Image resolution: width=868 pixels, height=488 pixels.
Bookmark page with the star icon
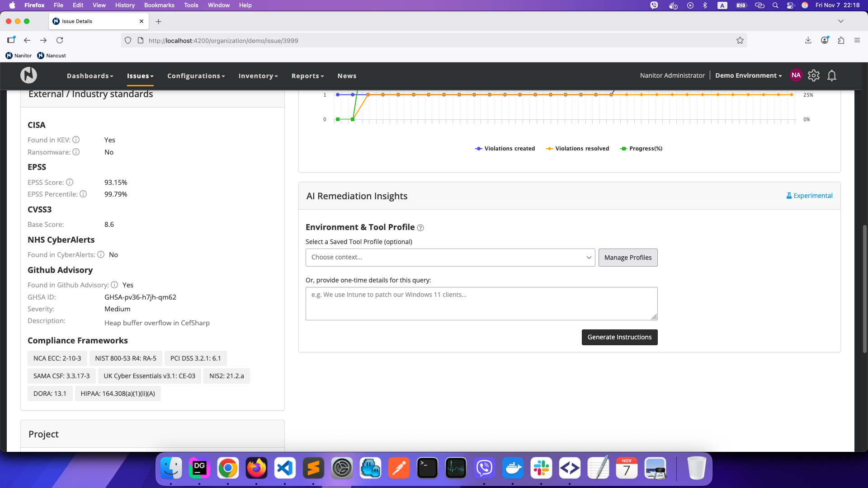[x=740, y=41]
